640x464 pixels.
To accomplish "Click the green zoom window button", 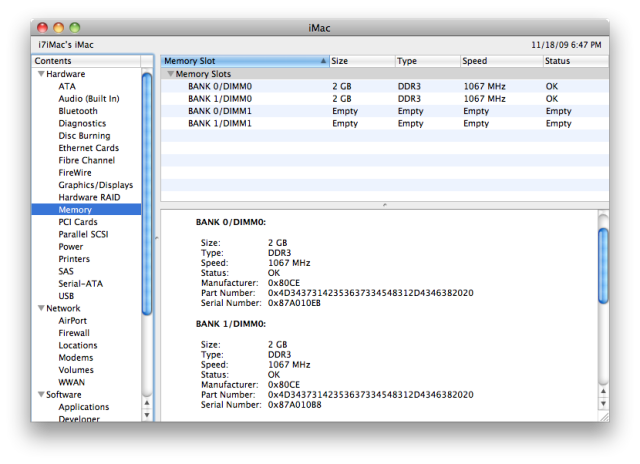I will click(x=74, y=27).
